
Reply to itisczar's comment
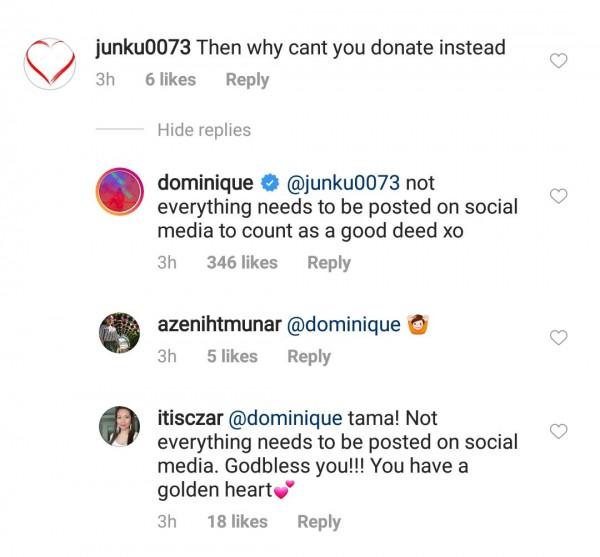coord(319,521)
